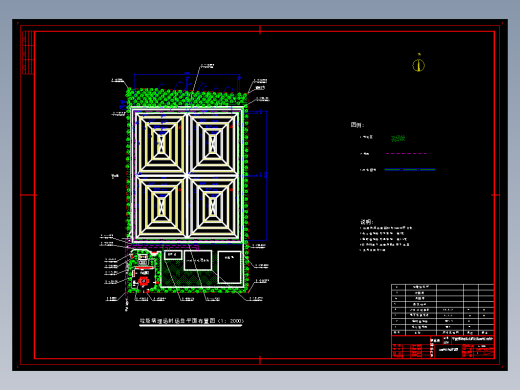This screenshot has width=520, height=390.
Task: Select the red building symbol in the office compound
Action: tap(143, 281)
